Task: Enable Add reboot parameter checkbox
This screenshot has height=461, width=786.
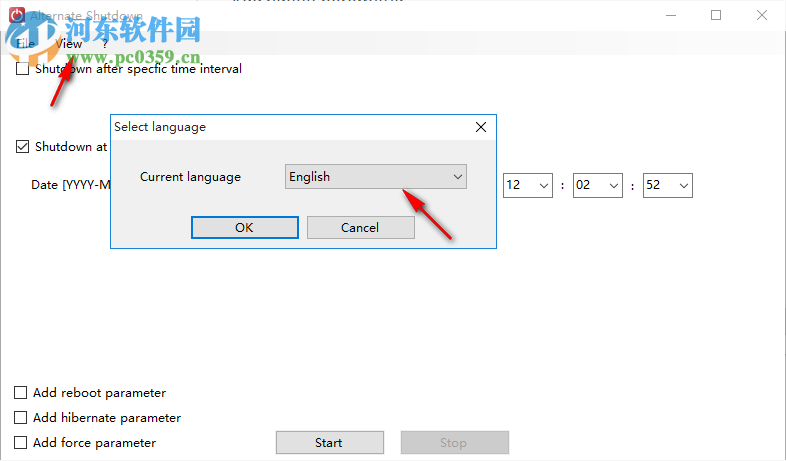Action: pos(21,392)
